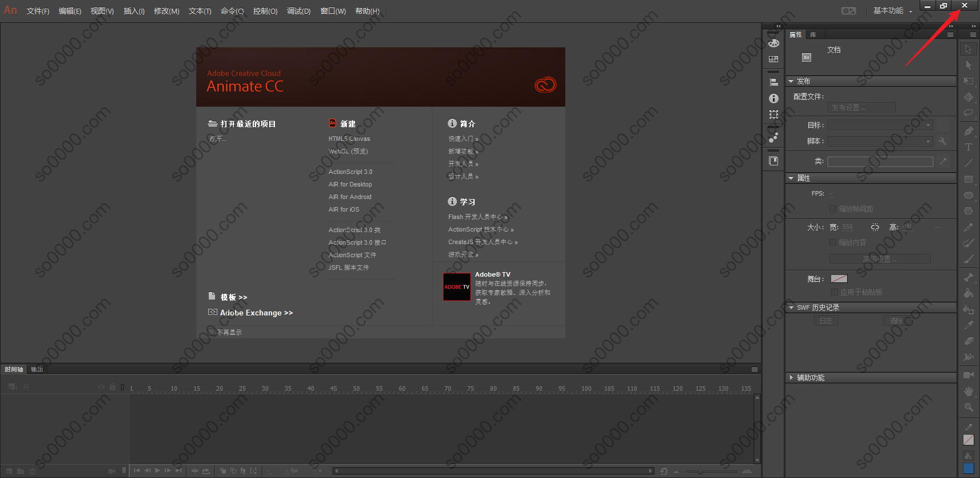Select the Zoom magnifier tool
980x478 pixels.
968,407
